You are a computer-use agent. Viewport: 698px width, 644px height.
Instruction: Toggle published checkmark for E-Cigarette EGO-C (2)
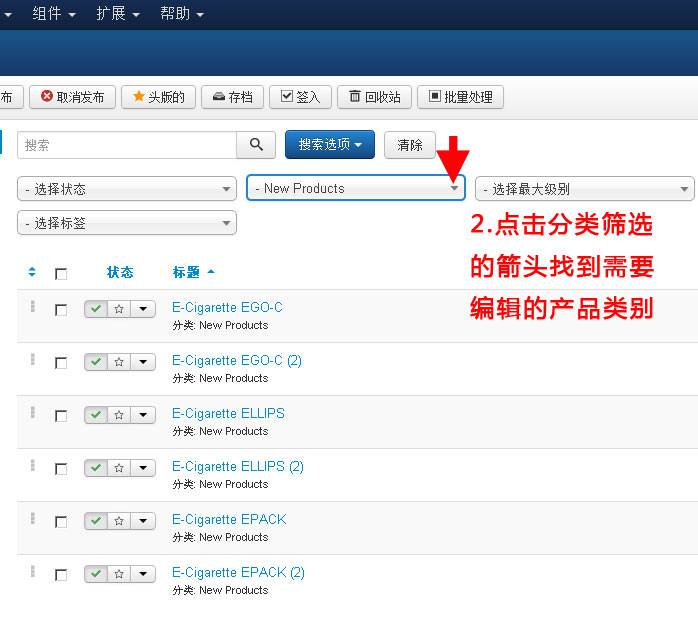pyautogui.click(x=96, y=361)
